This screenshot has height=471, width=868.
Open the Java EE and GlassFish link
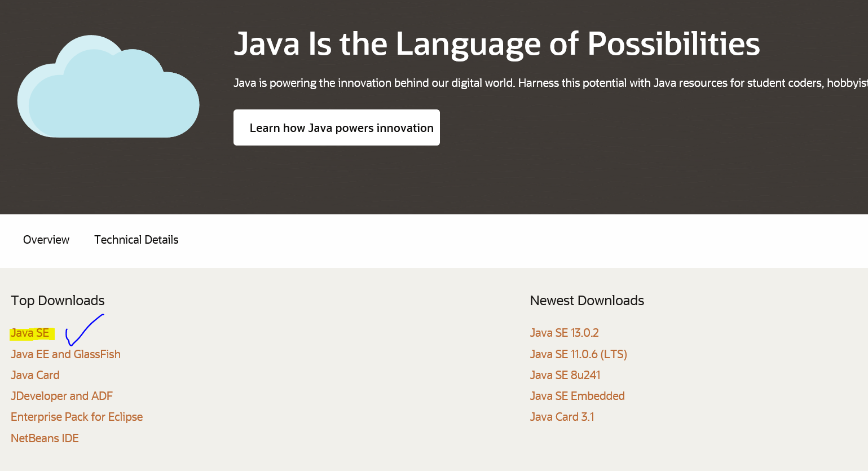pos(66,354)
